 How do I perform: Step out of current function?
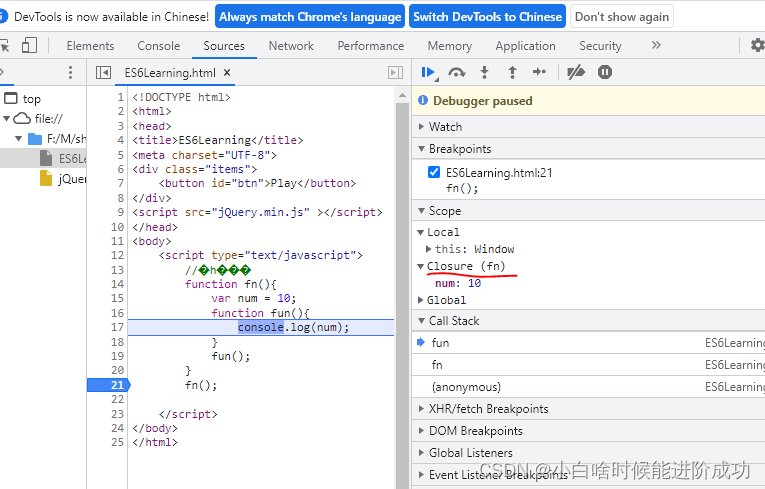tap(512, 72)
